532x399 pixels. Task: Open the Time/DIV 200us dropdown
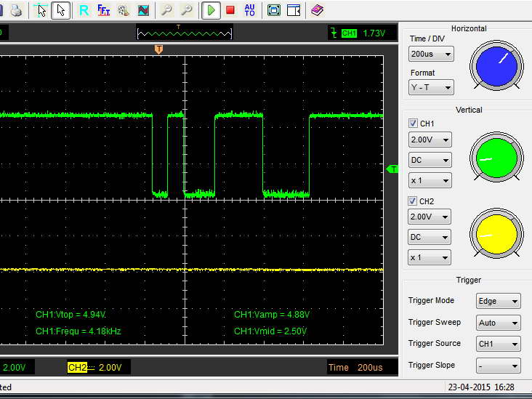[431, 54]
